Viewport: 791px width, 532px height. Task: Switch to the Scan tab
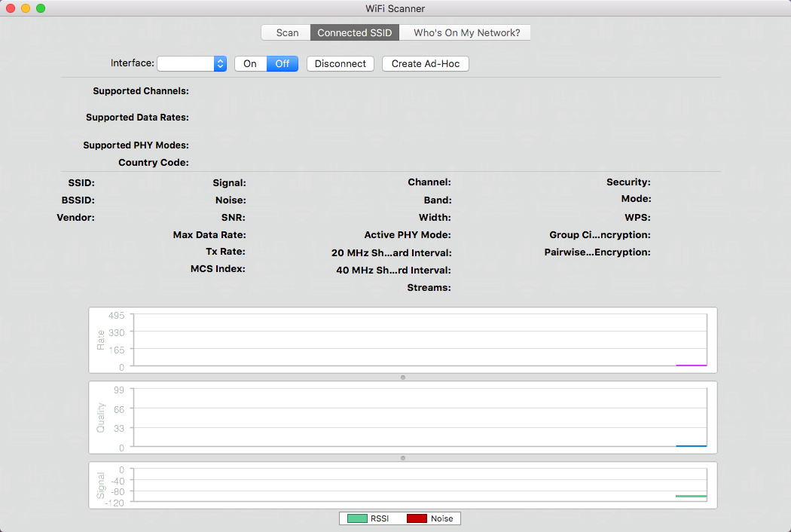point(286,33)
